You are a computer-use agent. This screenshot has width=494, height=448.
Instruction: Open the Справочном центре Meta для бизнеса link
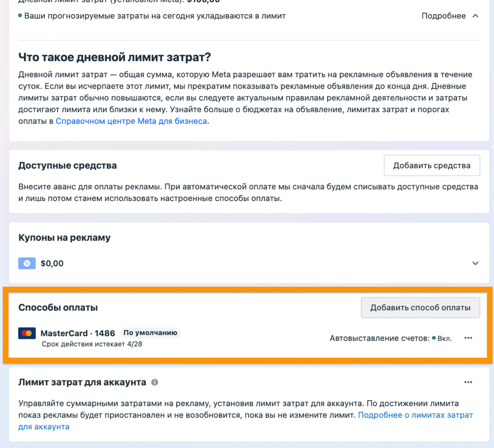(x=131, y=121)
